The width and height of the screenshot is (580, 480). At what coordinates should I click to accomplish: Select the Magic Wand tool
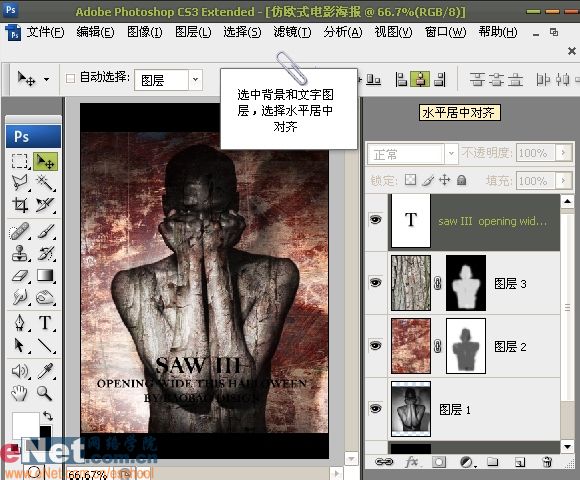pyautogui.click(x=45, y=182)
